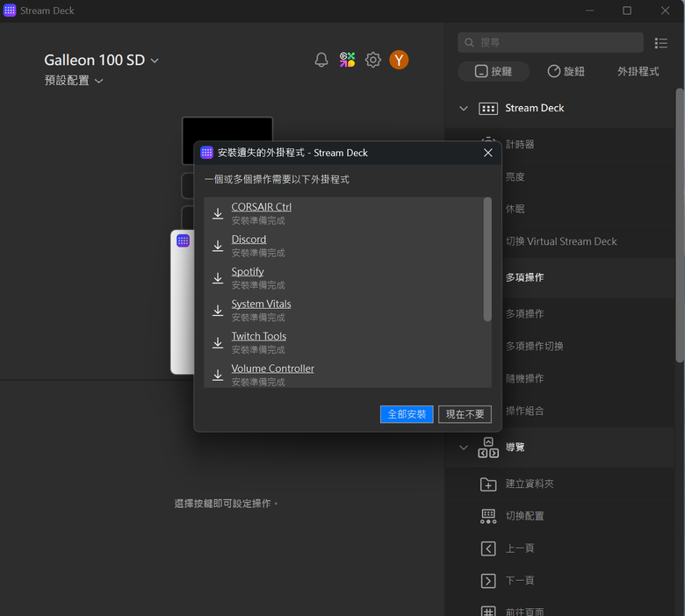Select the 建立資料夾 action
The width and height of the screenshot is (685, 616).
pos(560,483)
